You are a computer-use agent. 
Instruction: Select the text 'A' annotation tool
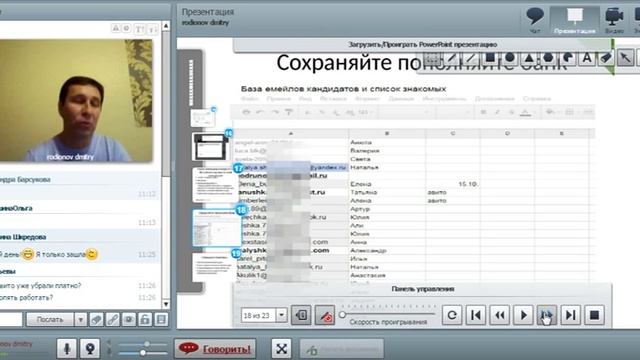587,58
